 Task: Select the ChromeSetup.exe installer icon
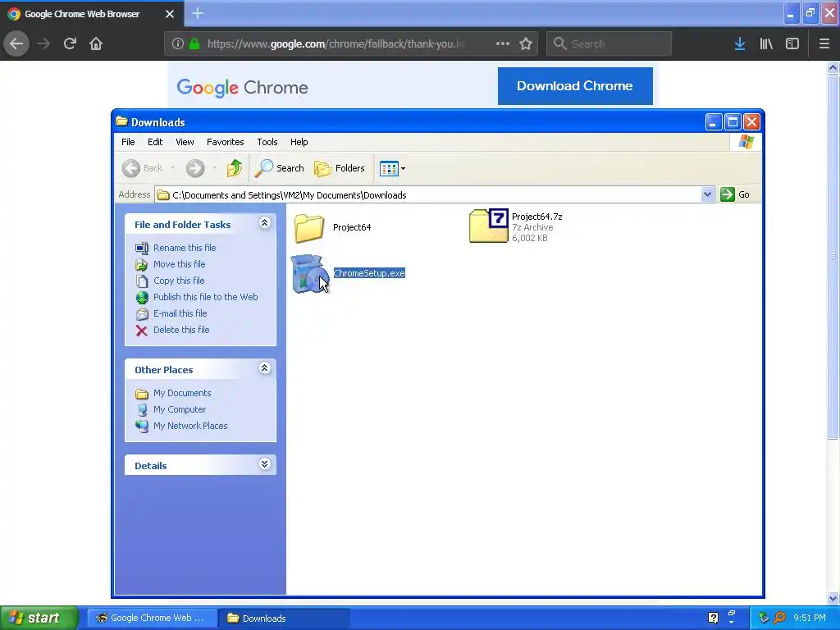(309, 274)
